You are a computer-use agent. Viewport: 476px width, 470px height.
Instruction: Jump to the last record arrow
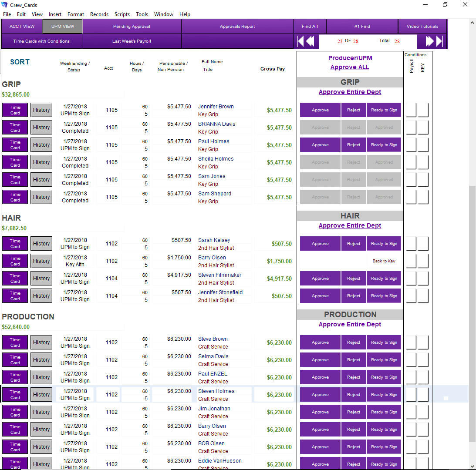coord(439,41)
